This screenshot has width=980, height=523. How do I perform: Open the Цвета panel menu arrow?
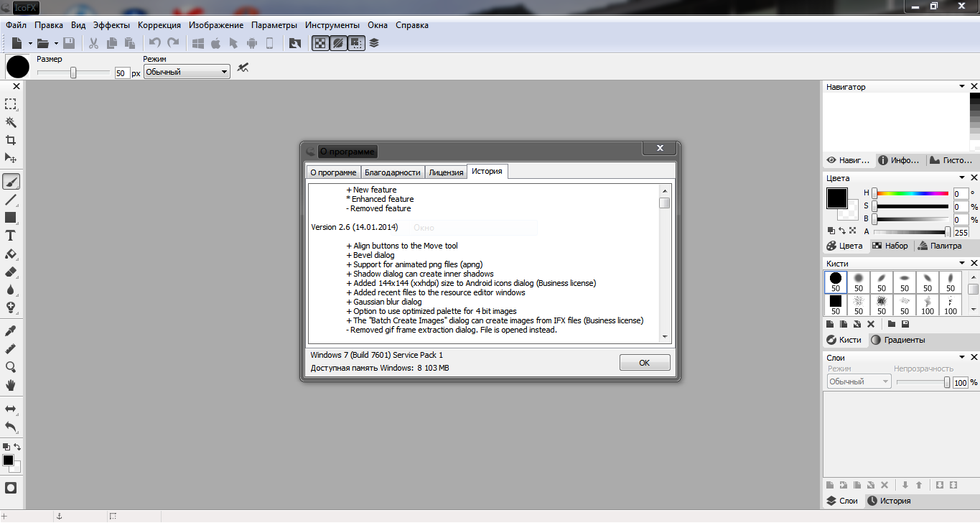coord(962,177)
